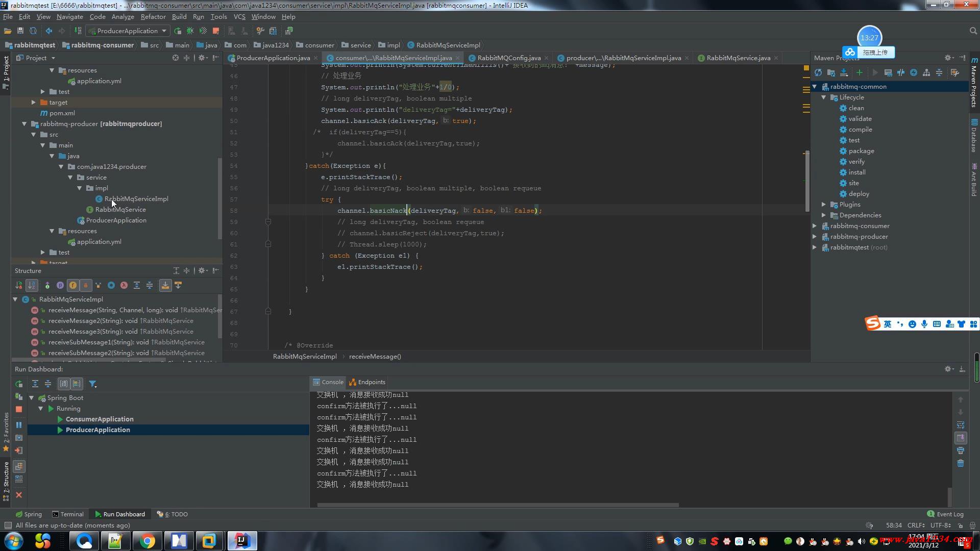The image size is (980, 551).
Task: Click the editor vertical scrollbar thumb
Action: coord(807,181)
